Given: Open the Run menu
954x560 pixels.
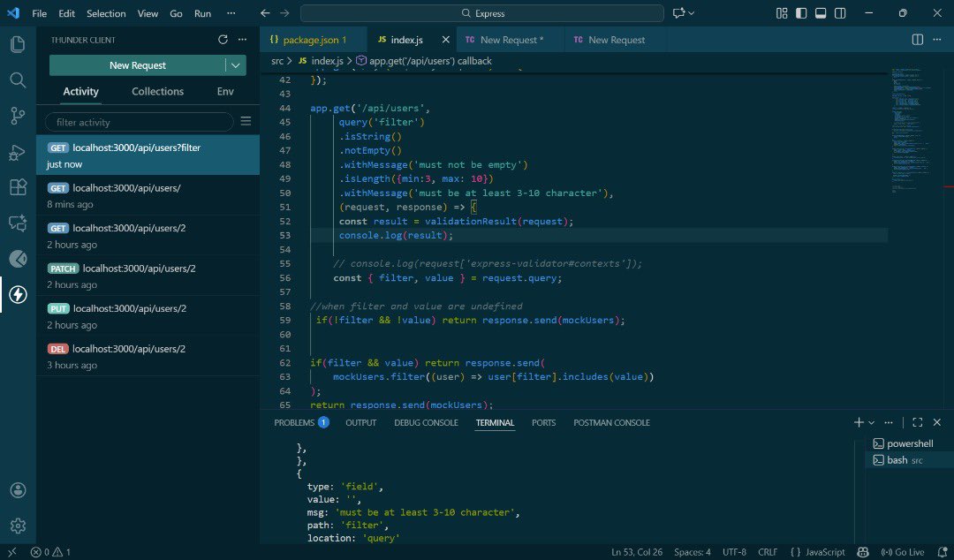Looking at the screenshot, I should 202,13.
